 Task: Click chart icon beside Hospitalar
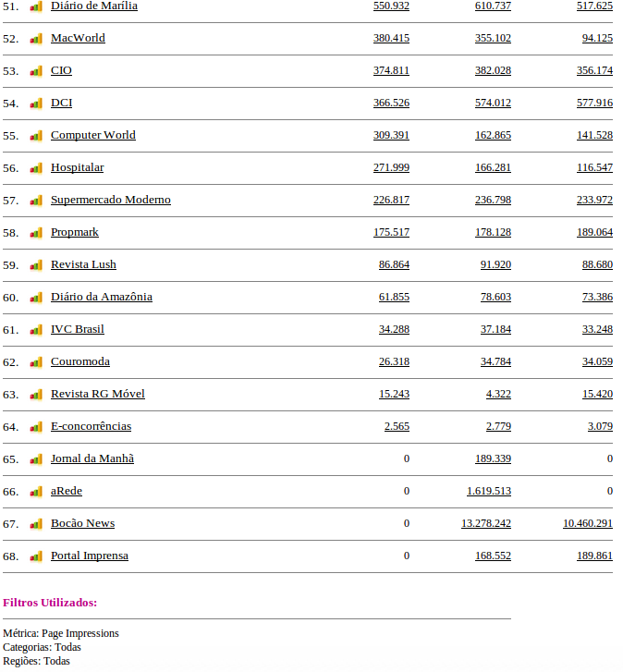click(x=36, y=168)
